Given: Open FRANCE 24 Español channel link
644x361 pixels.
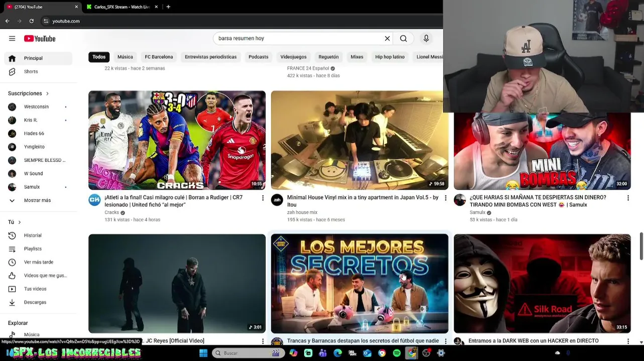Looking at the screenshot, I should [308, 68].
